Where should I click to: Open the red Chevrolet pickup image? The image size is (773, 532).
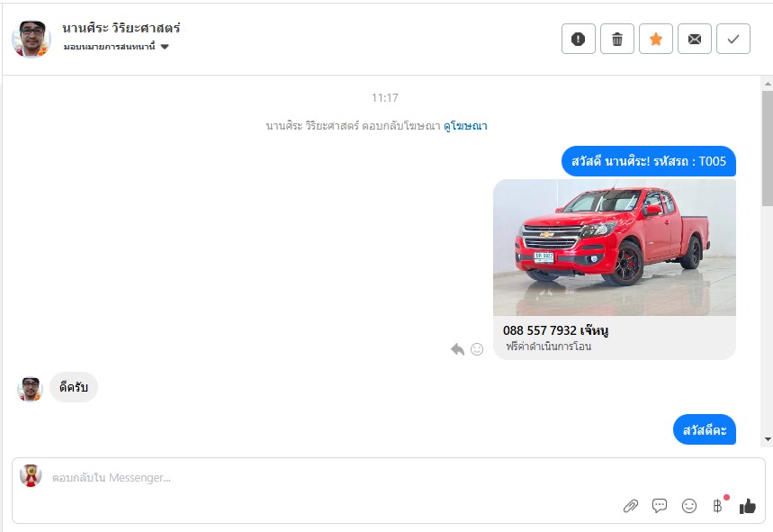[x=615, y=248]
